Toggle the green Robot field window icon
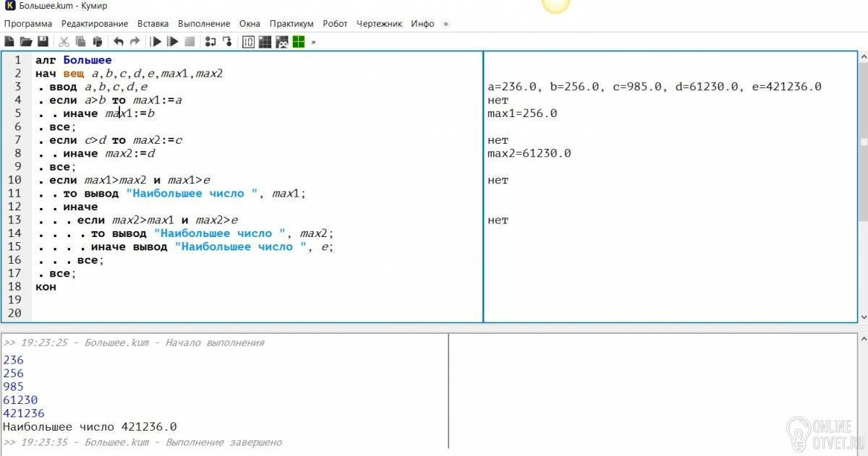Image resolution: width=868 pixels, height=456 pixels. (x=298, y=42)
